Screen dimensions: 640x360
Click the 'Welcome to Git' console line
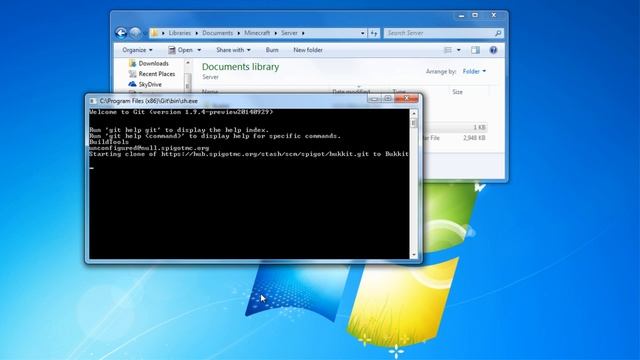(181, 112)
